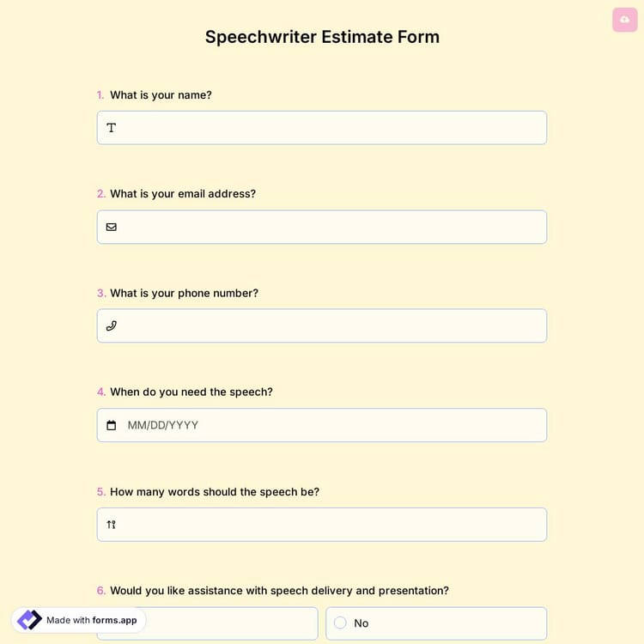Click the pink cloud upload icon
The image size is (644, 644).
(624, 20)
